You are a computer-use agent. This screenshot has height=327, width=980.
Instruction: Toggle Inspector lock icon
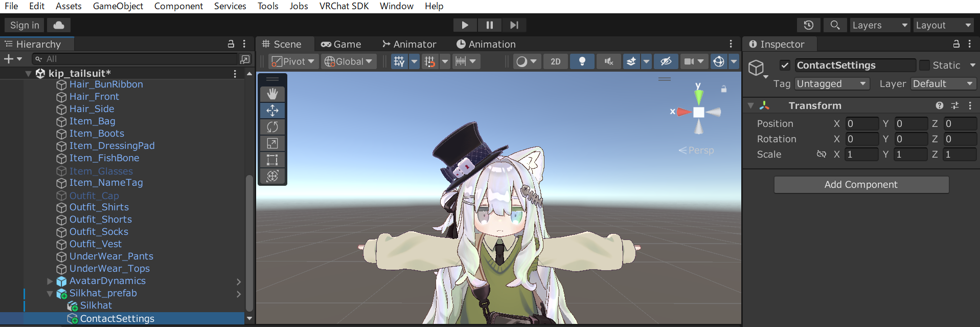point(956,44)
